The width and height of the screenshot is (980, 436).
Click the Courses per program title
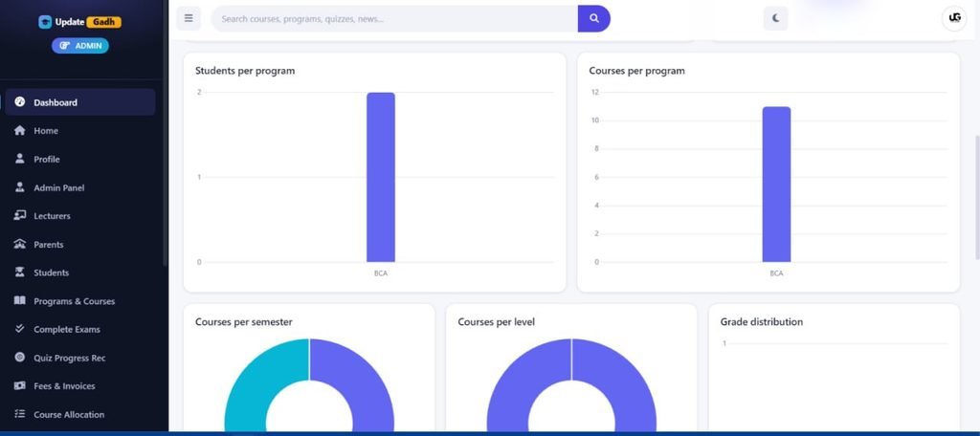[x=636, y=71]
